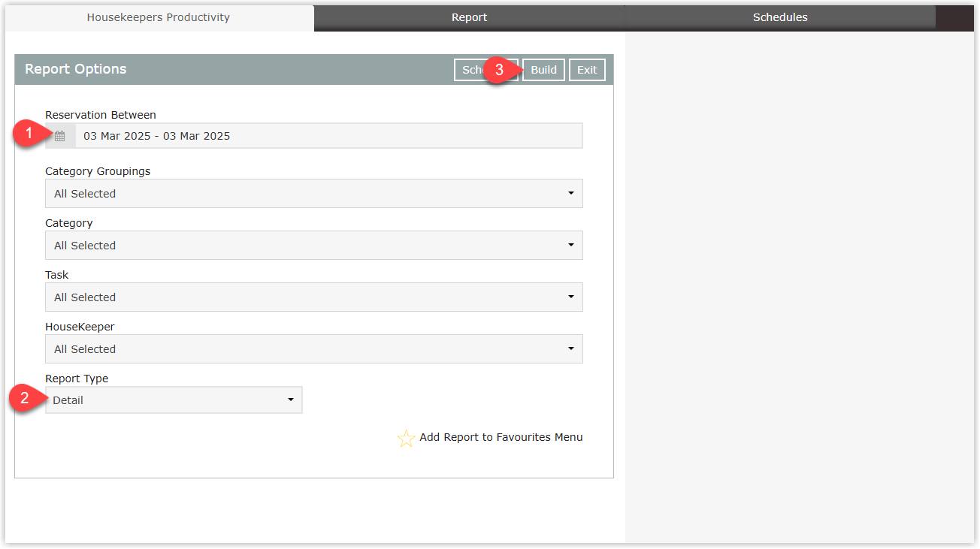Image resolution: width=980 pixels, height=549 pixels.
Task: Click Add Report to Favourites Menu
Action: coord(501,437)
